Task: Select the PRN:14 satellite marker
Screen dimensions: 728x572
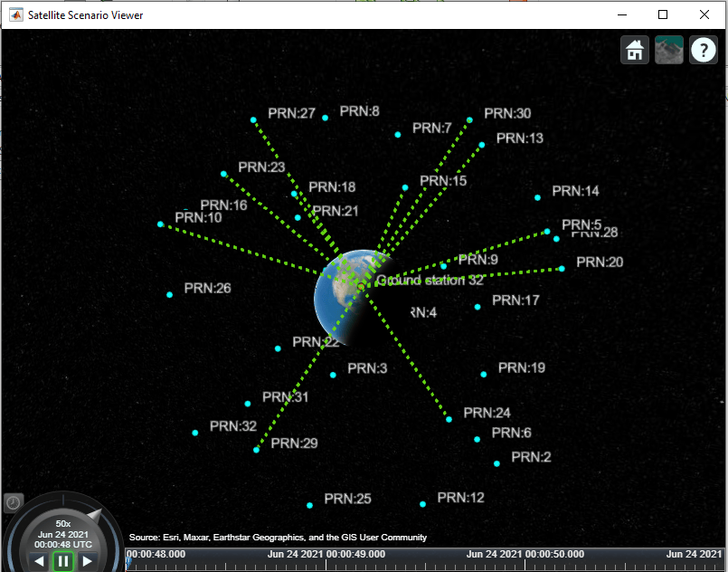Action: click(538, 197)
